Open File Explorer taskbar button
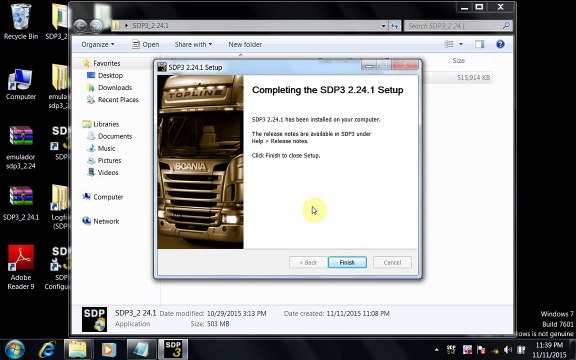 (x=78, y=349)
